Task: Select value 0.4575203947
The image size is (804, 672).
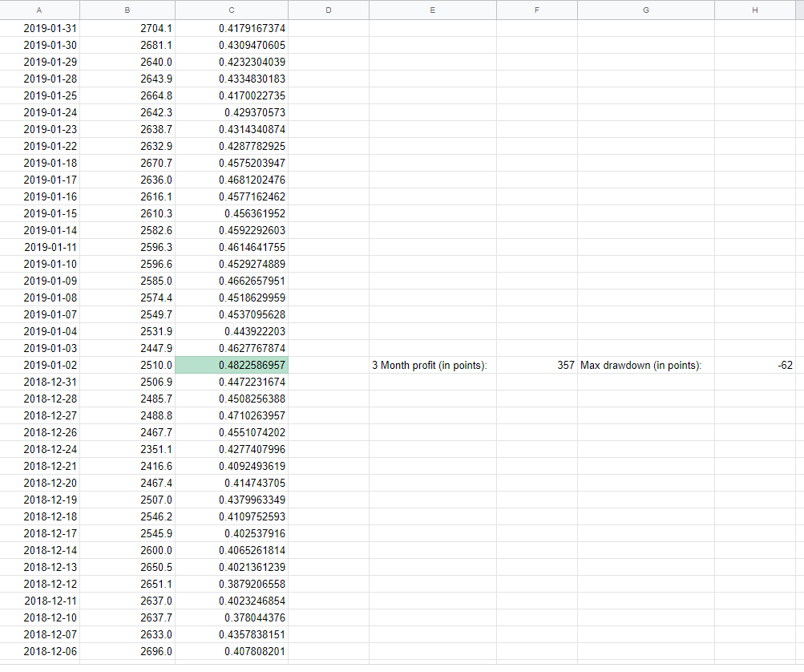Action: coord(231,163)
